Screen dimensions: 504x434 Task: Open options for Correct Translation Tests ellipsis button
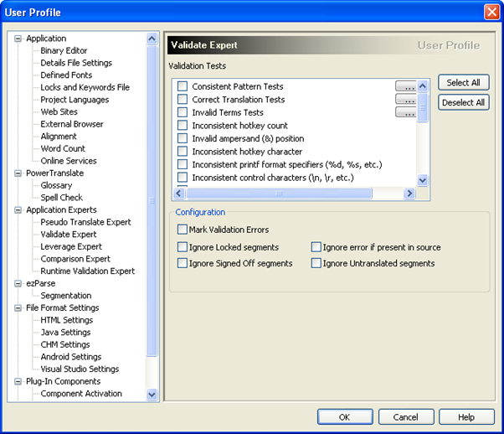click(406, 99)
